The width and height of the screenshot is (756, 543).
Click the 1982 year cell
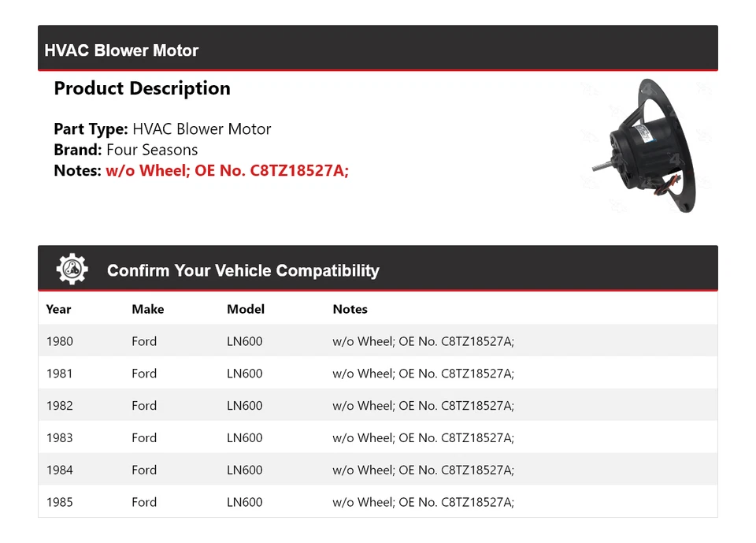click(59, 406)
